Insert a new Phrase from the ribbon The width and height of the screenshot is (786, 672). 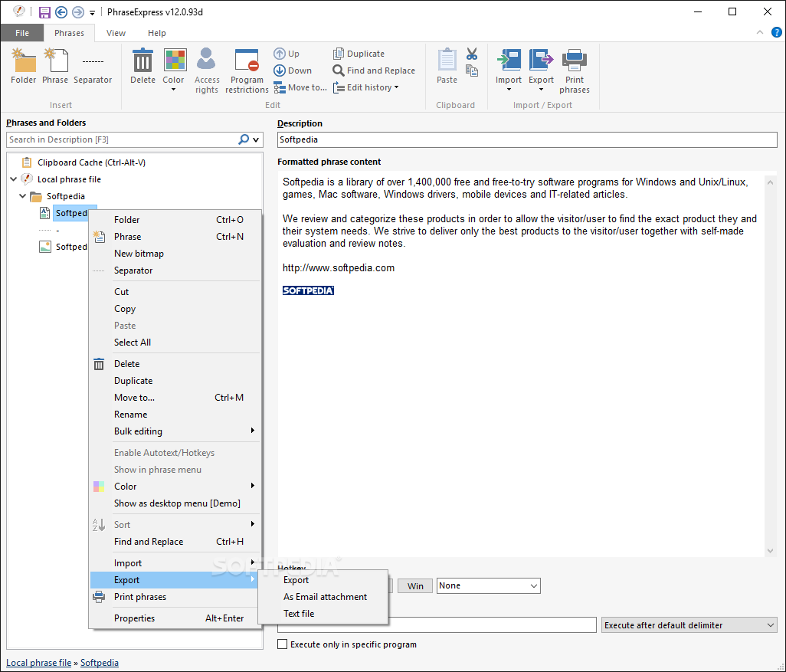coord(55,66)
